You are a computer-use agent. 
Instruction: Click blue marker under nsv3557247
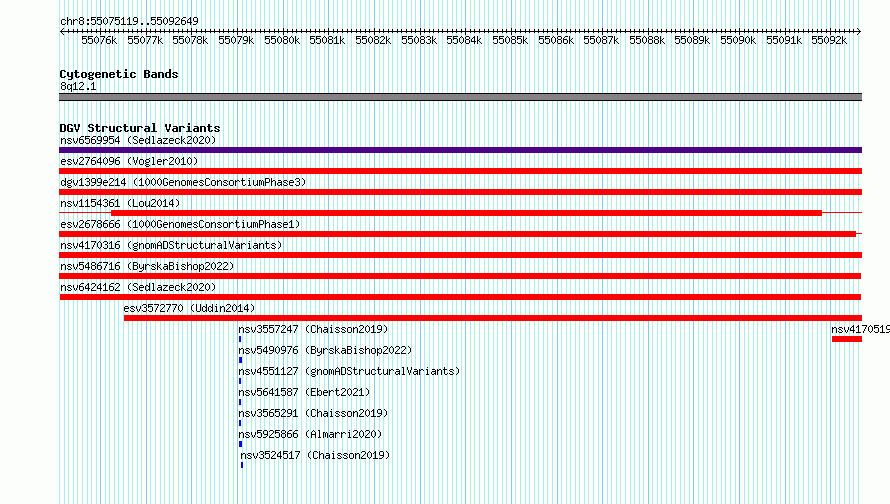240,339
